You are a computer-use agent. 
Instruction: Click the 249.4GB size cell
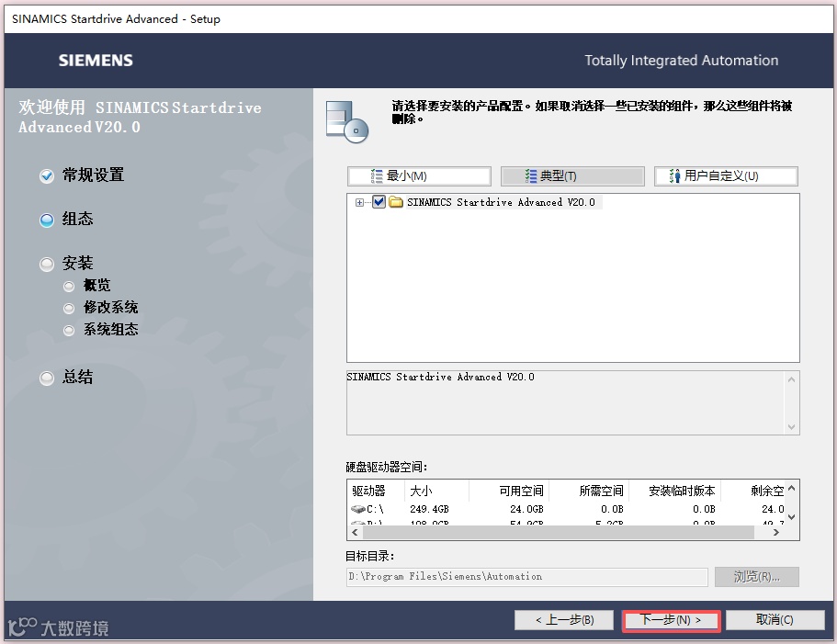[429, 509]
